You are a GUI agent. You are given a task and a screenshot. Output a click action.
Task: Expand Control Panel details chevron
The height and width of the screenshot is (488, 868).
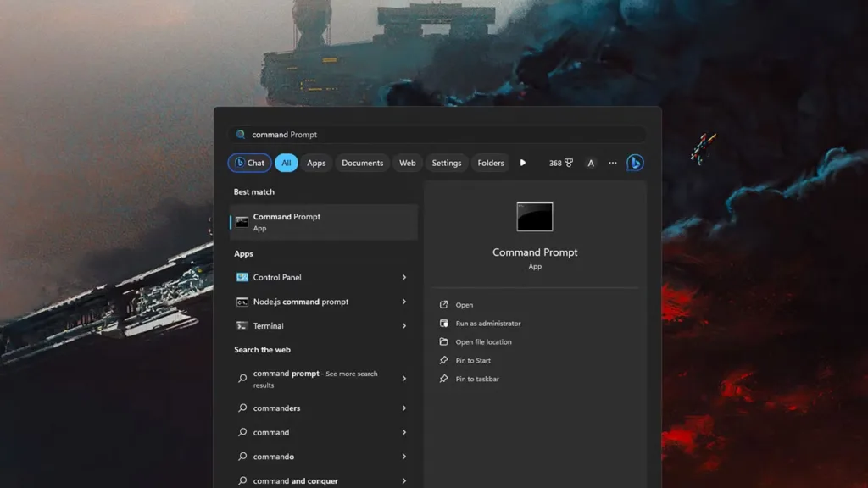tap(404, 277)
